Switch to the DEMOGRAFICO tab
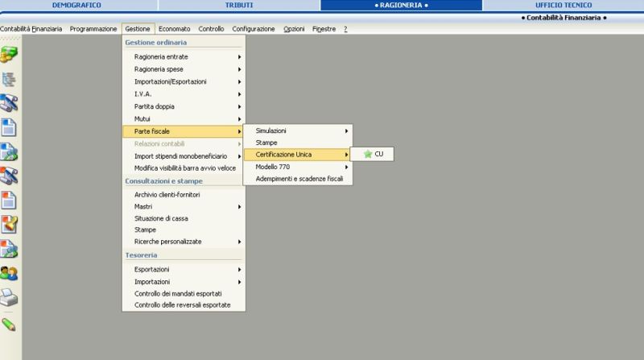Viewport: 644px width, 360px height. pyautogui.click(x=76, y=5)
